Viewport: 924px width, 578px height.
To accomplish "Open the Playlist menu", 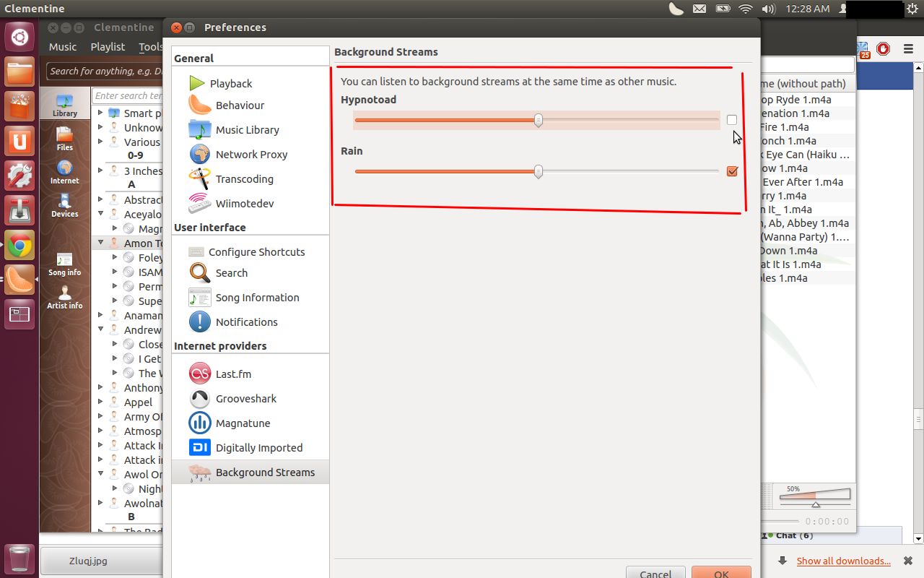I will pyautogui.click(x=108, y=46).
